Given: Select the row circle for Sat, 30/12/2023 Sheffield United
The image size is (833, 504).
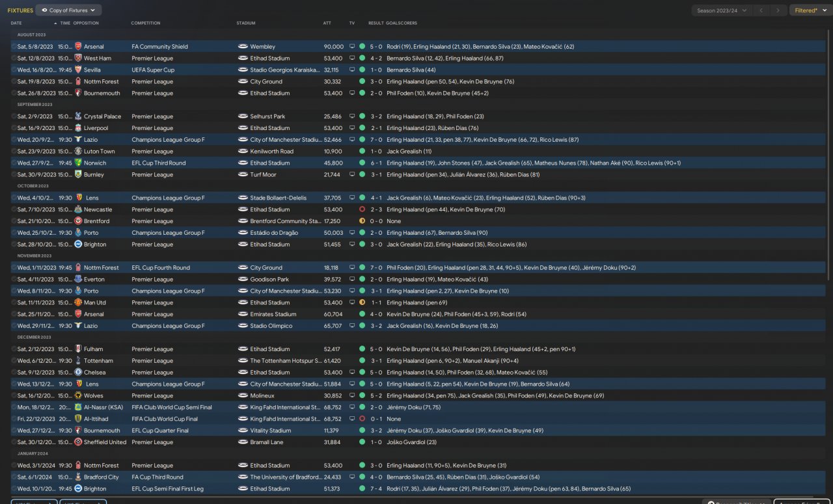Looking at the screenshot, I should (14, 442).
